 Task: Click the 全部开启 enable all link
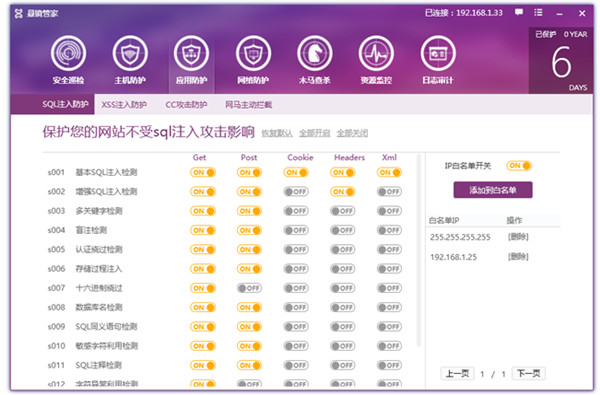[315, 133]
